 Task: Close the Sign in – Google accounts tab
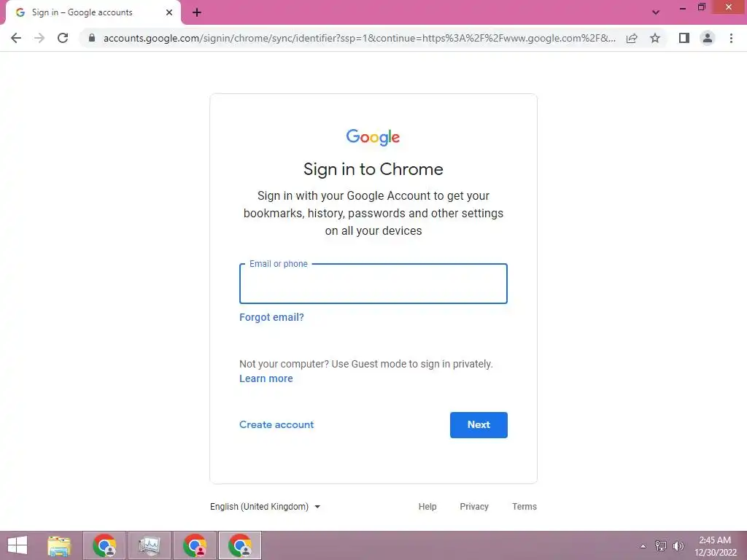click(169, 12)
